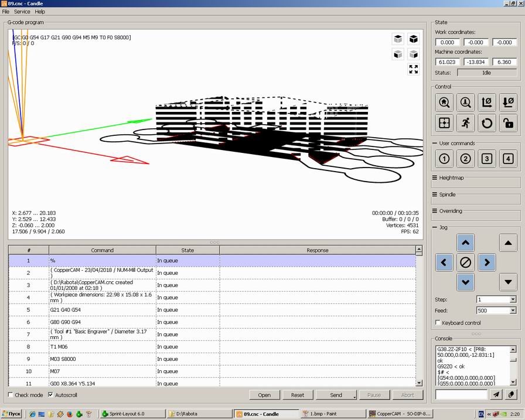Viewport: 525px width, 420px height.
Task: Select row 10 M07
Action: tap(212, 371)
